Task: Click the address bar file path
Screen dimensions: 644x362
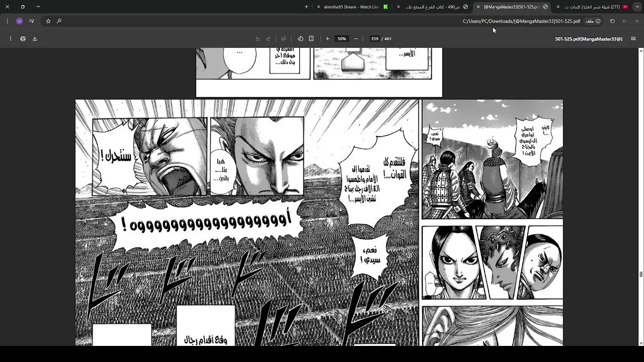Action: [x=521, y=21]
